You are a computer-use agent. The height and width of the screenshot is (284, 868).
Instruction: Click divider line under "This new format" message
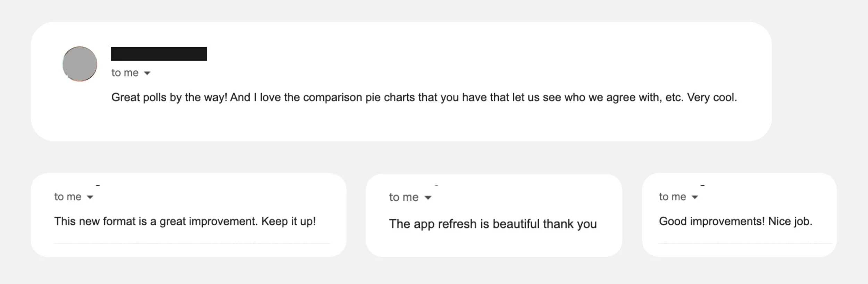(x=192, y=243)
